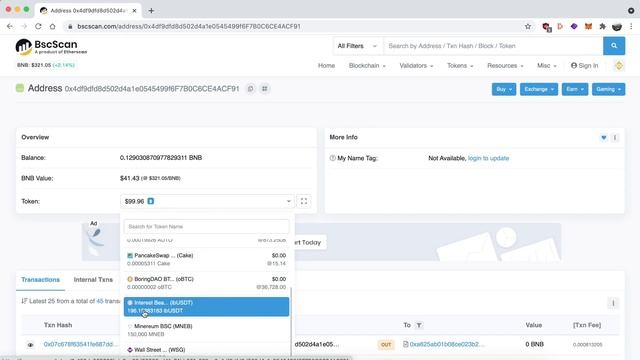
Task: Go to the Home menu item
Action: [327, 65]
